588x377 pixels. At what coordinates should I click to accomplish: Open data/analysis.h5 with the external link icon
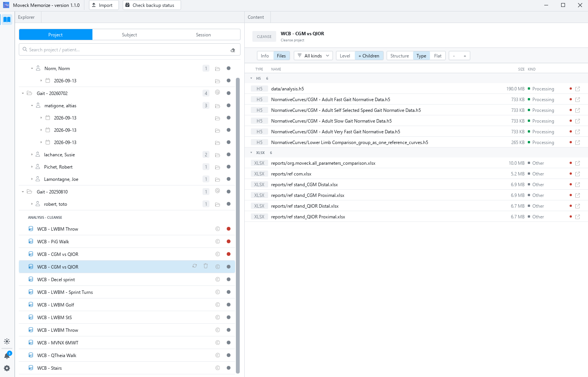[578, 89]
